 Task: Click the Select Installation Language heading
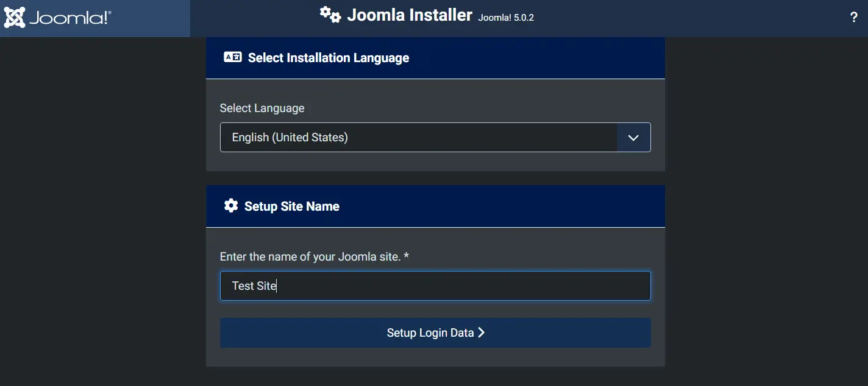[x=329, y=58]
